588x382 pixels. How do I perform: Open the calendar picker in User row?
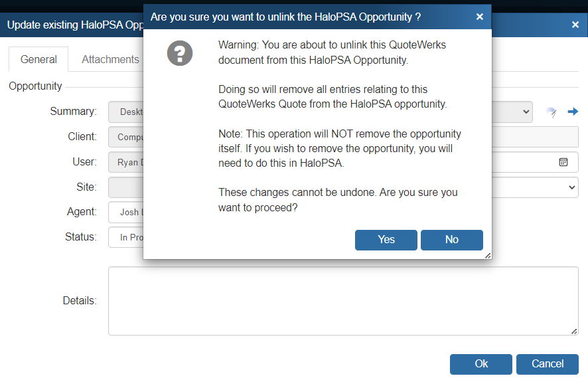563,161
